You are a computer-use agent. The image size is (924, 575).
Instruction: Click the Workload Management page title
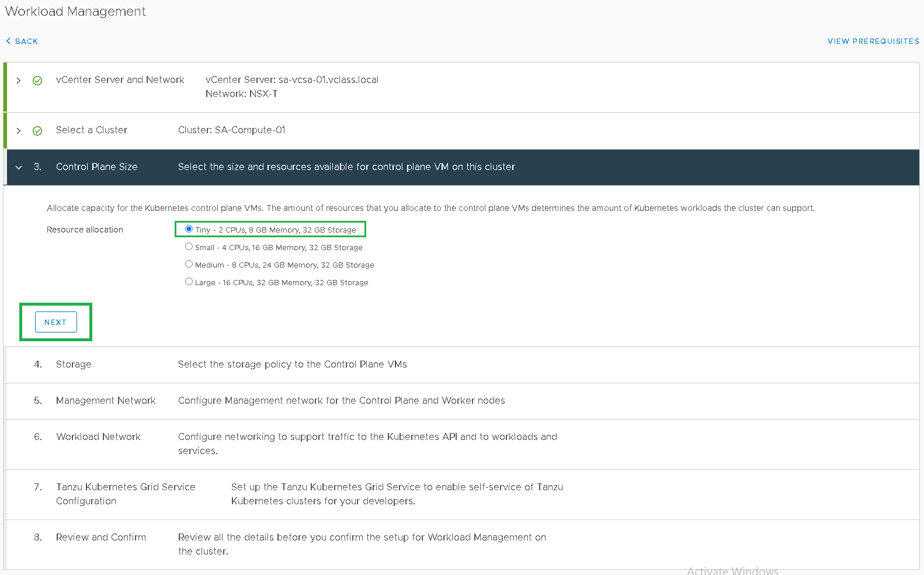pyautogui.click(x=75, y=12)
